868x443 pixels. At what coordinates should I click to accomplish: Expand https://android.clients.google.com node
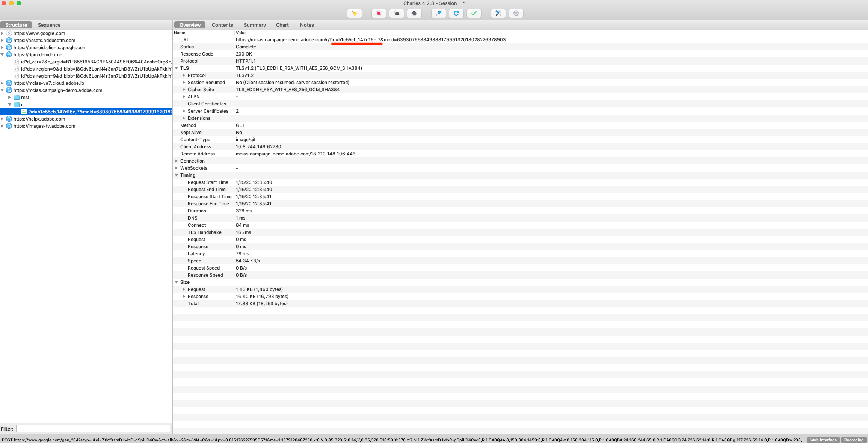click(x=2, y=47)
